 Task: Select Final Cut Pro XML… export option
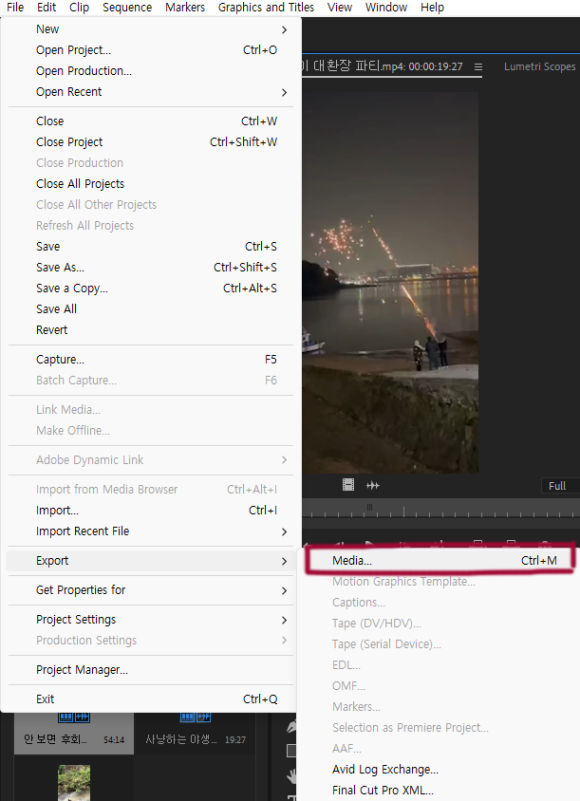point(382,790)
